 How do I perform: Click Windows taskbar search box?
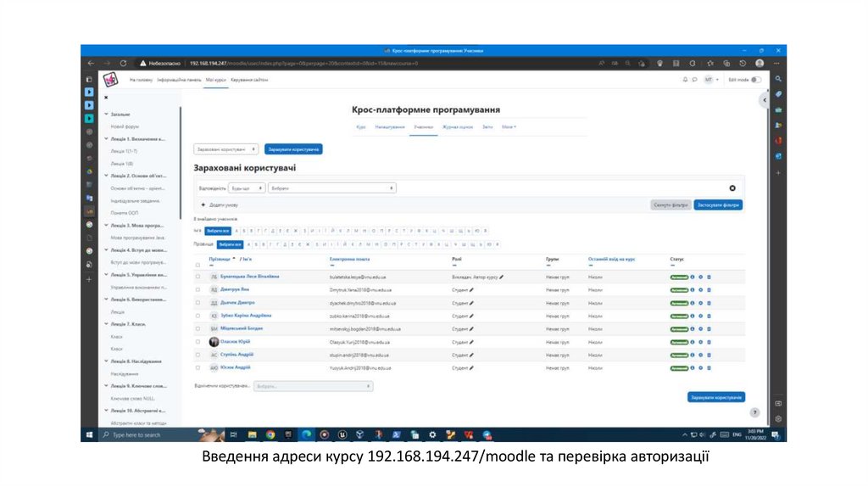147,435
